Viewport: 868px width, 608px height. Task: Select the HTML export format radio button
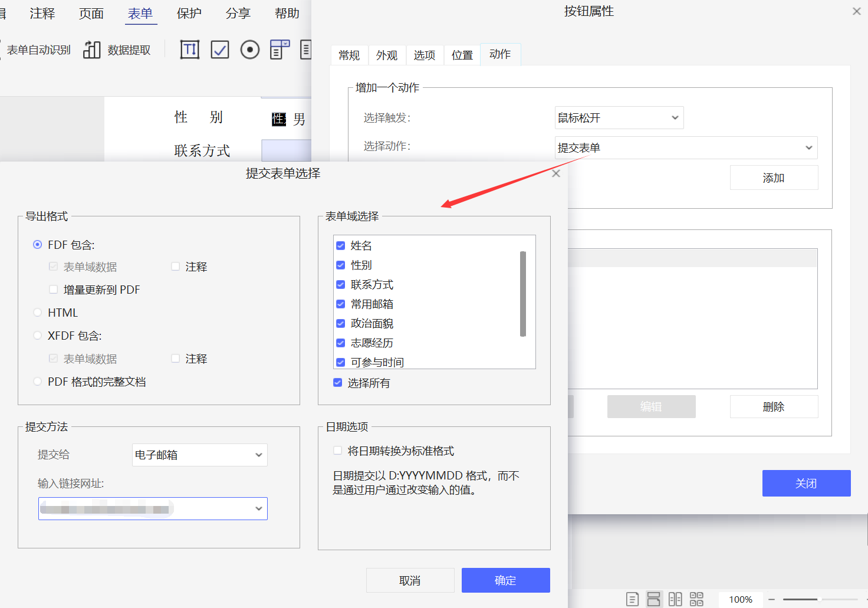(x=38, y=312)
